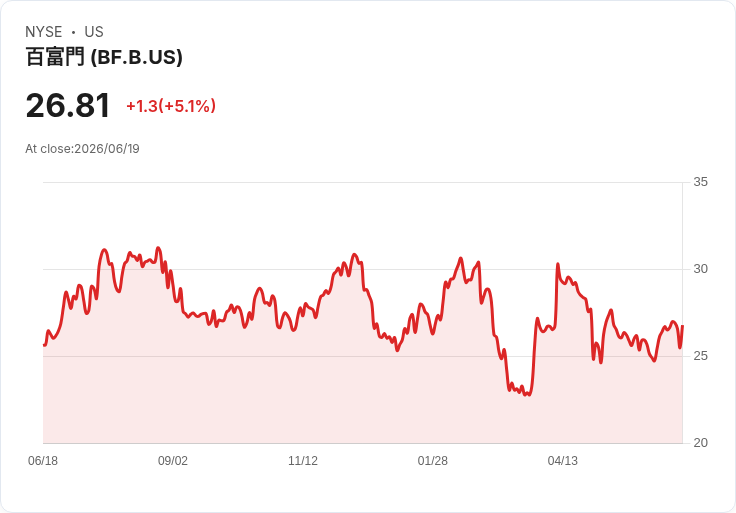Click the starting point of the price line
The width and height of the screenshot is (736, 513).
pyautogui.click(x=44, y=345)
